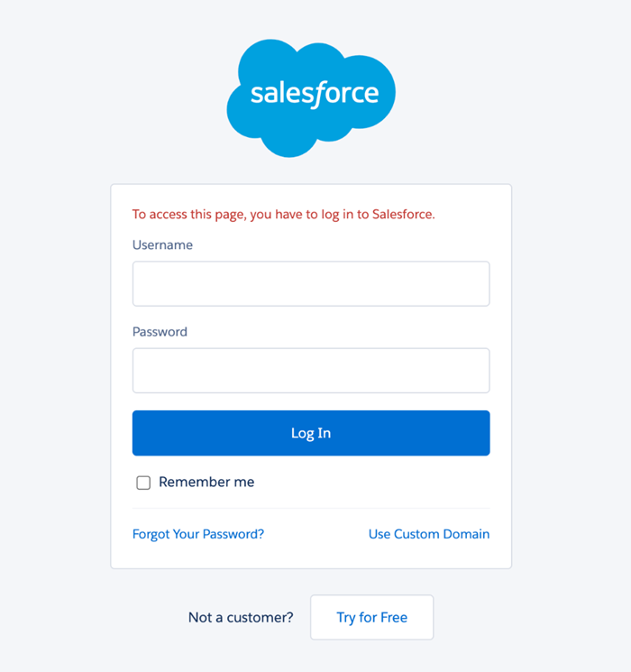Open the Forgot Your Password? link

pos(198,534)
